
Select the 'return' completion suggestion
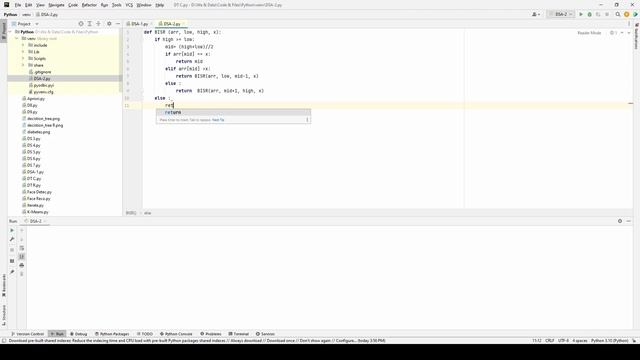[233, 112]
